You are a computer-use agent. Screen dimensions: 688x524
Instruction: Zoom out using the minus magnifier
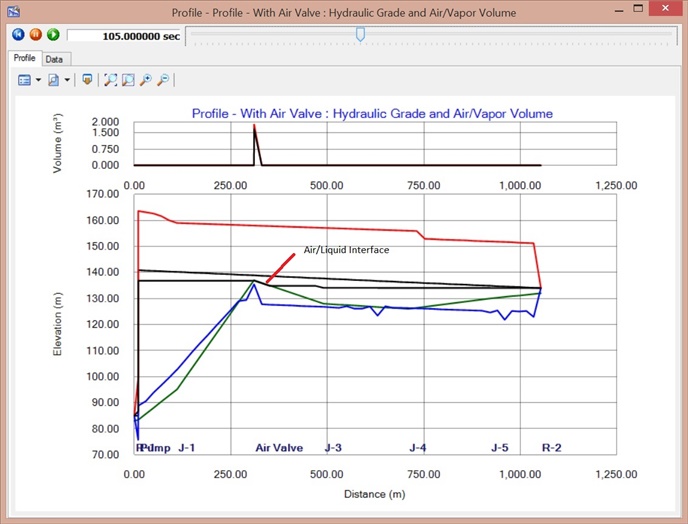[x=163, y=80]
